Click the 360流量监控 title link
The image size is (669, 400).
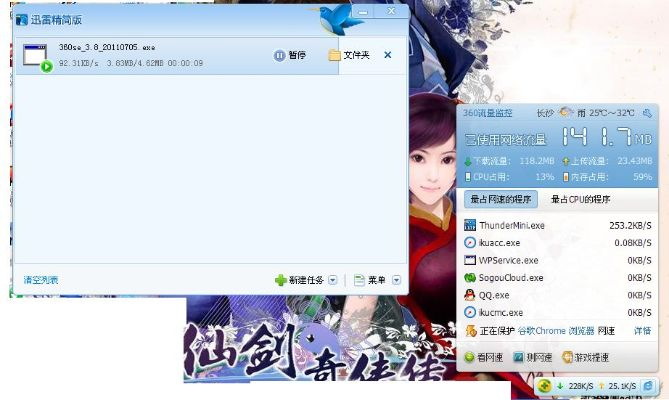point(487,113)
